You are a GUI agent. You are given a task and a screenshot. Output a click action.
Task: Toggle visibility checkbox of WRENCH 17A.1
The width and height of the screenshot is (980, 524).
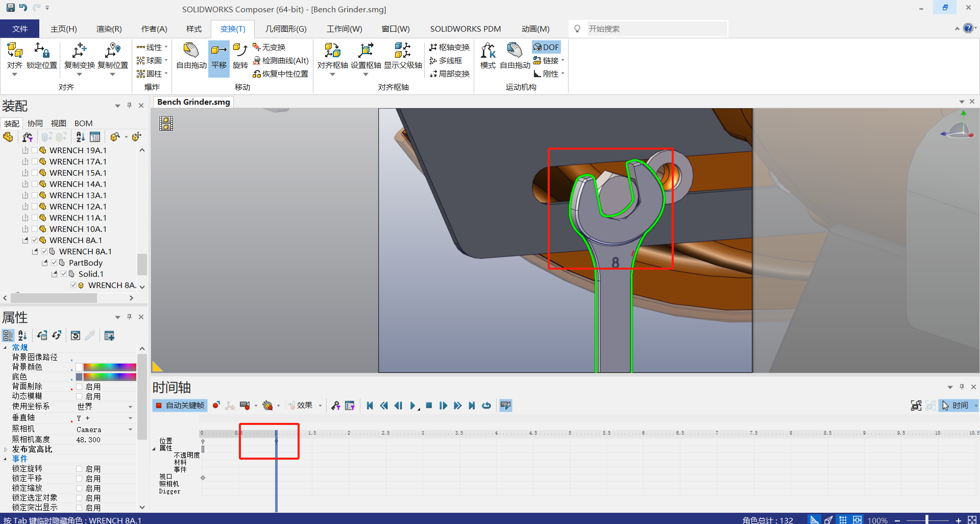35,161
